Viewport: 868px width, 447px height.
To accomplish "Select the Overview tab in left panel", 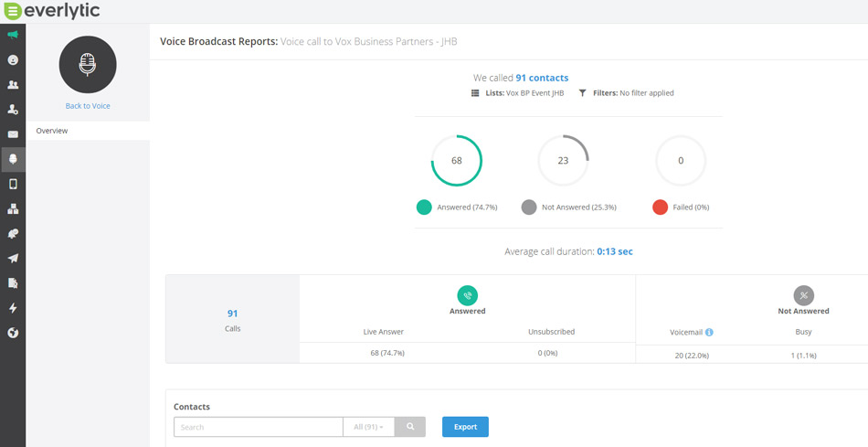I will point(52,131).
